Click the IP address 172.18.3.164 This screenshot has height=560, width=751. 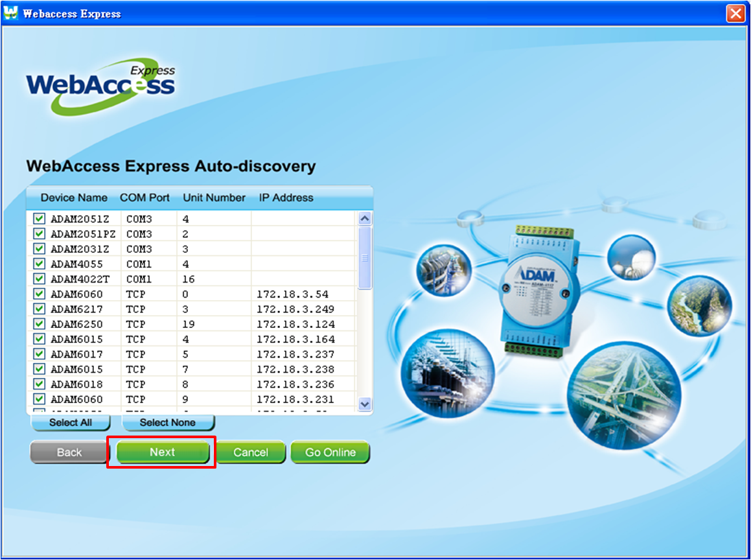coord(295,339)
